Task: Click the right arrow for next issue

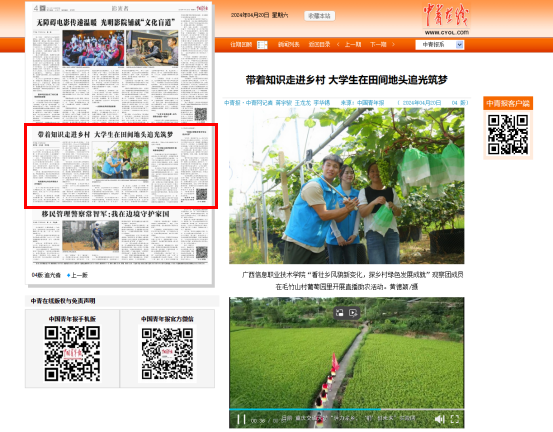Action: 393,44
